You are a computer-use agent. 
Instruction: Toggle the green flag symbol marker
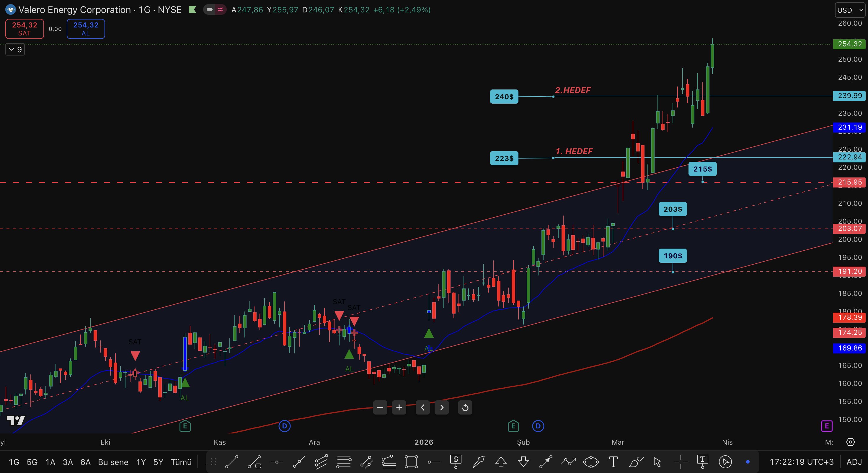192,10
